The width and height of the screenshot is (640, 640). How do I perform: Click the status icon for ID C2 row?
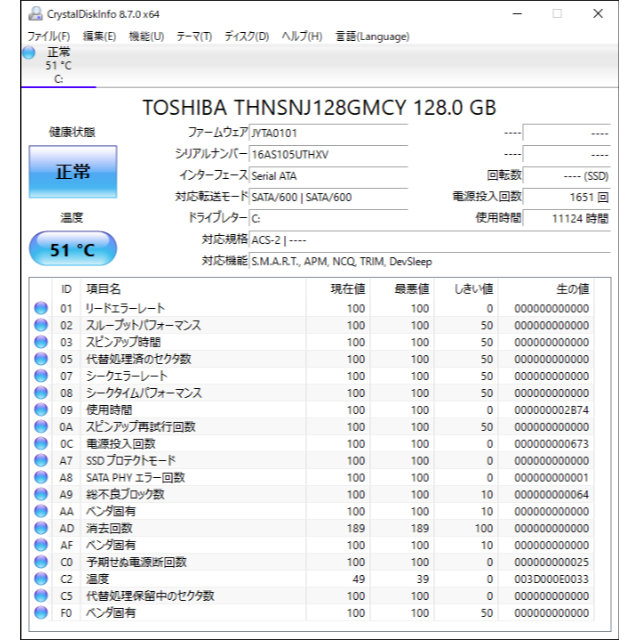(41, 579)
